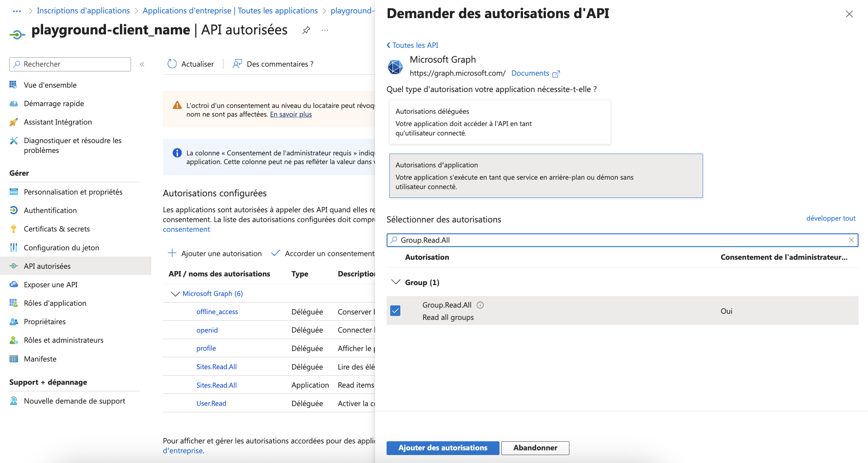868x463 pixels.
Task: Click Ajouter des autorisations button
Action: (442, 448)
